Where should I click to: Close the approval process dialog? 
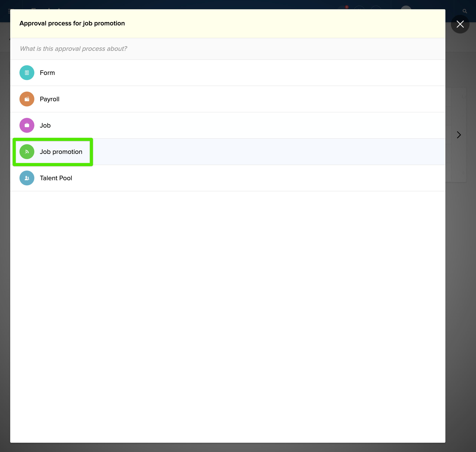click(x=460, y=24)
